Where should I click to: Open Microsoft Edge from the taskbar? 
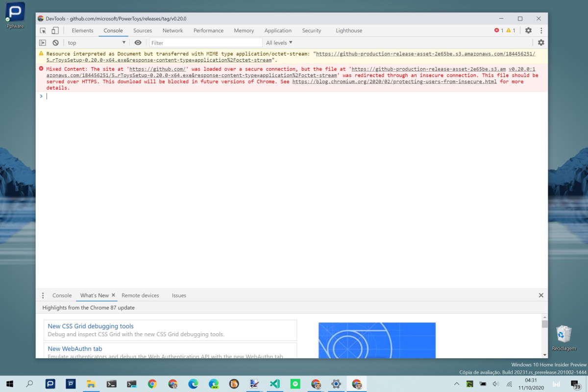pos(193,384)
